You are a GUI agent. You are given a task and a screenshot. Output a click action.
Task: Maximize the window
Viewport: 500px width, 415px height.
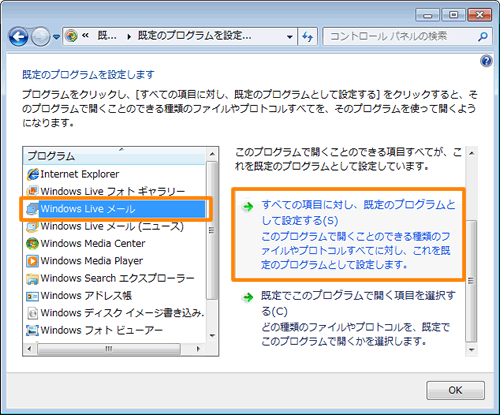tap(454, 15)
